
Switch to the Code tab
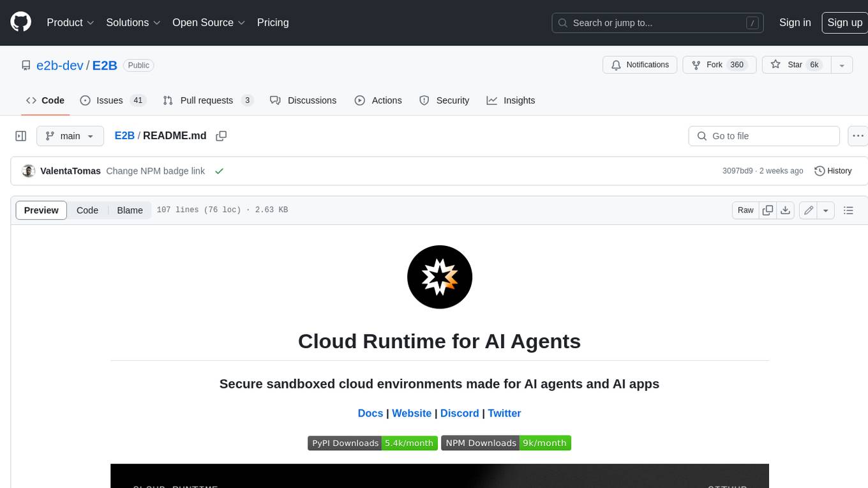tap(45, 100)
